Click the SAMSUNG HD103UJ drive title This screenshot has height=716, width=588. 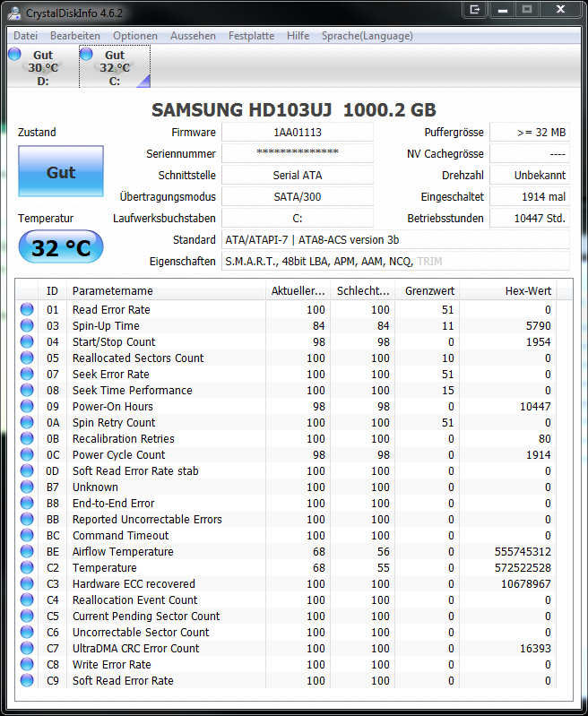click(294, 110)
